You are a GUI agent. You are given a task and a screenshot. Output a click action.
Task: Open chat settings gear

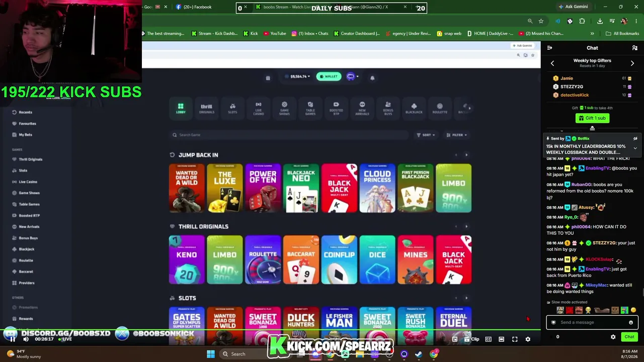click(x=613, y=337)
